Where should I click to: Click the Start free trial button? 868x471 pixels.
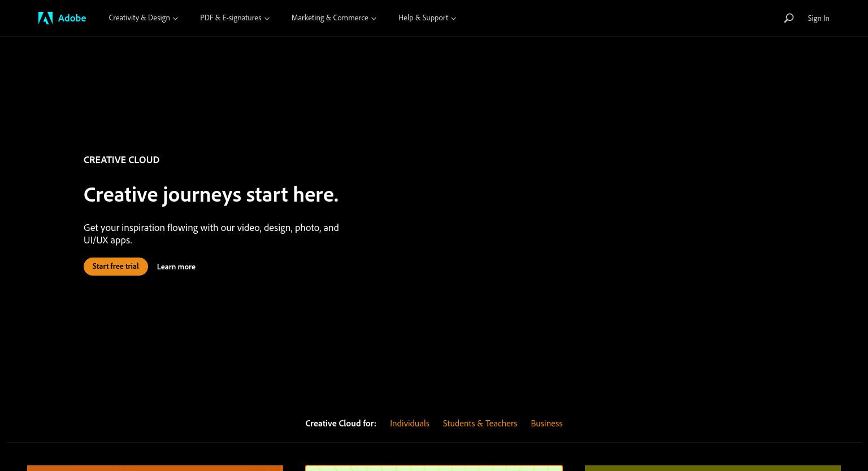[116, 267]
